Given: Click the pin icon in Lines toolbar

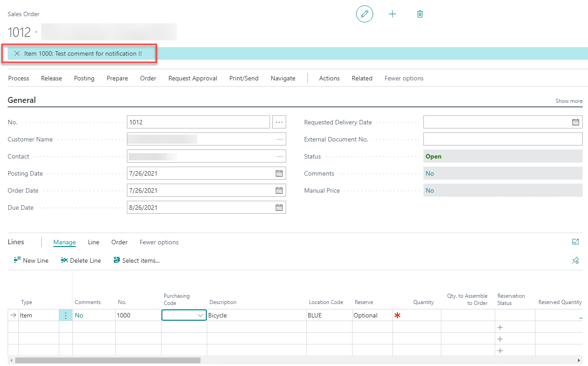Looking at the screenshot, I should pos(575,260).
